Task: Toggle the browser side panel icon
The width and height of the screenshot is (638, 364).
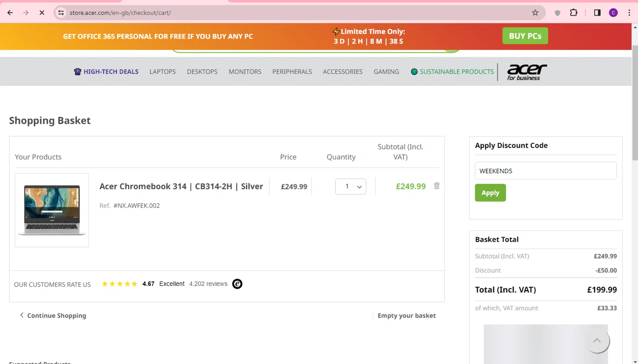Action: pos(597,13)
